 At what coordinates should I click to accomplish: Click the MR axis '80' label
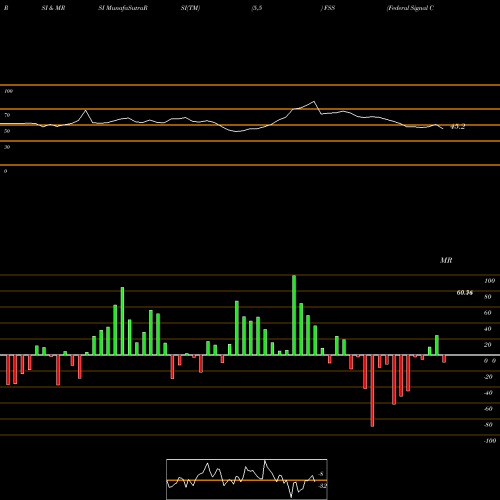(x=488, y=297)
